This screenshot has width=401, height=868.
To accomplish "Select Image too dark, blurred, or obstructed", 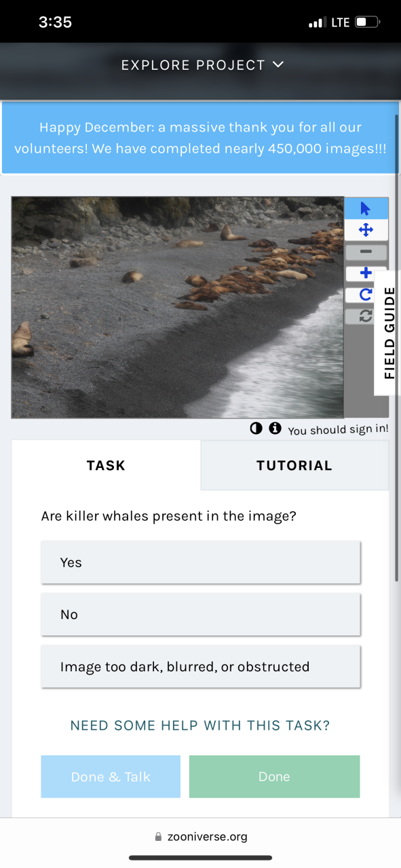I will tap(200, 667).
